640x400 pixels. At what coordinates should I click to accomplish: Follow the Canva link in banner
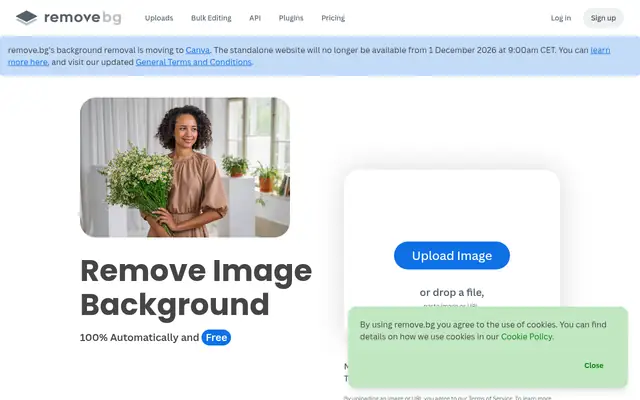(x=198, y=50)
